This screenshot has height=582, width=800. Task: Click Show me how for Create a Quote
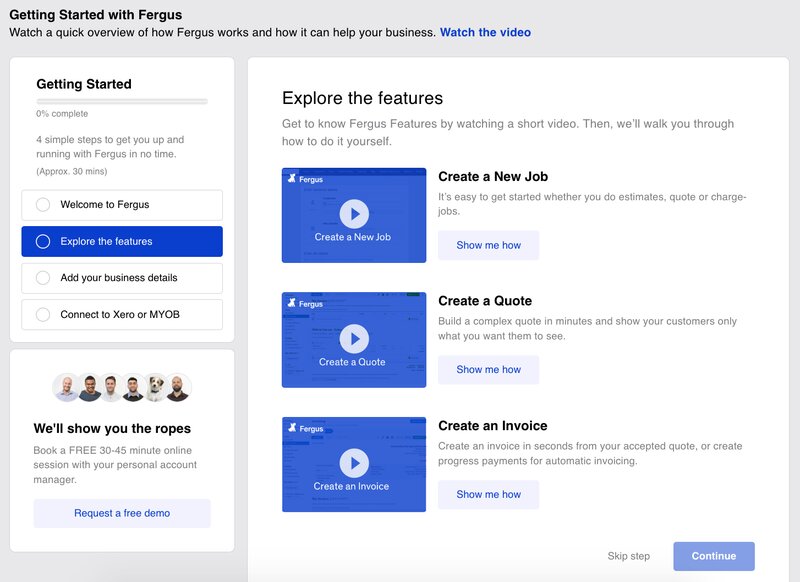click(x=488, y=370)
